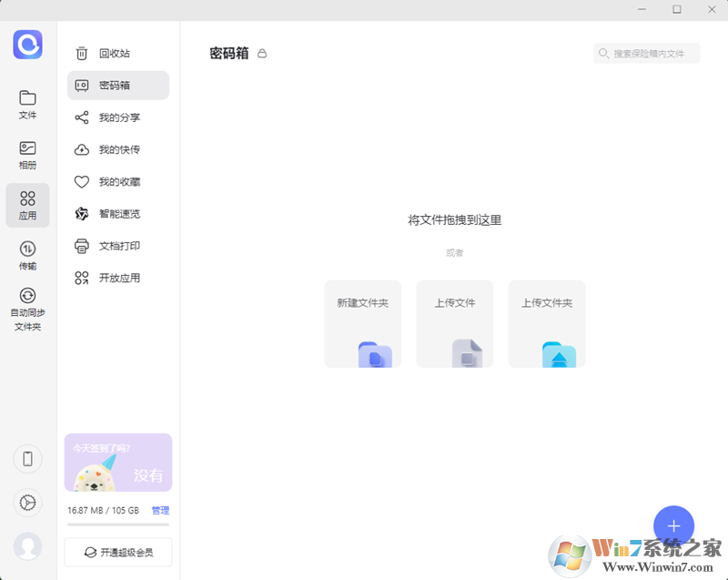Click the user avatar icon

[28, 546]
